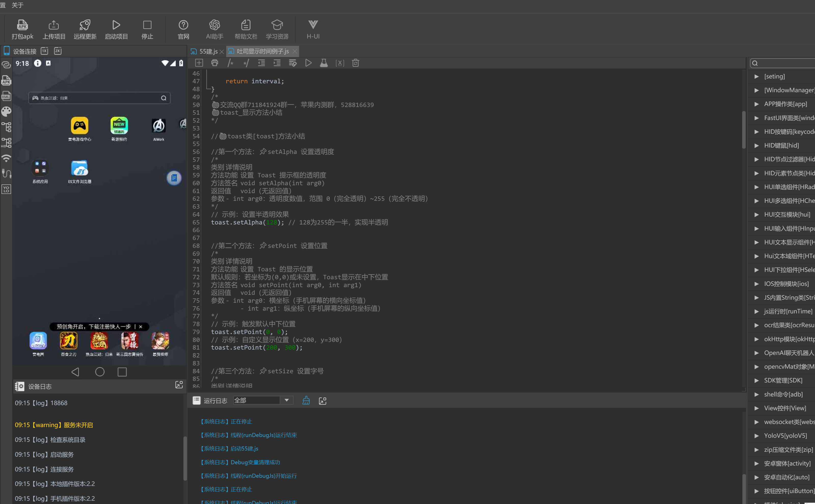The height and width of the screenshot is (504, 815).
Task: Click the add block comment /* icon
Action: [x=230, y=63]
